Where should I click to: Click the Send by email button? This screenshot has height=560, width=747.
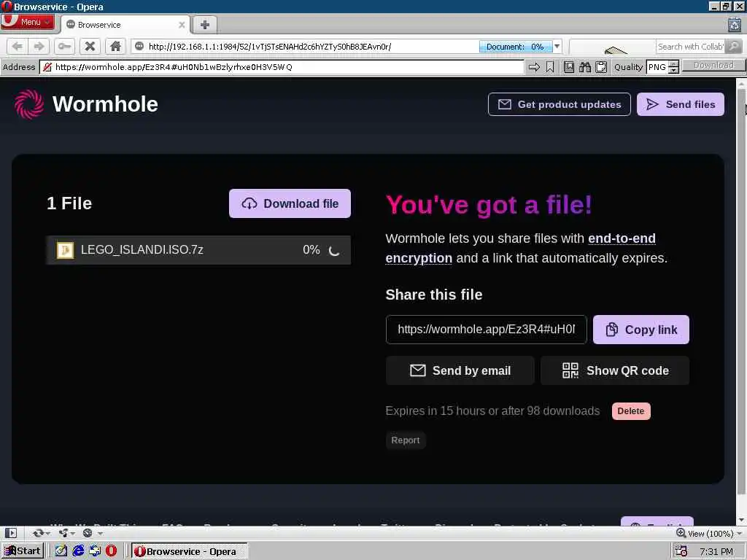tap(460, 370)
